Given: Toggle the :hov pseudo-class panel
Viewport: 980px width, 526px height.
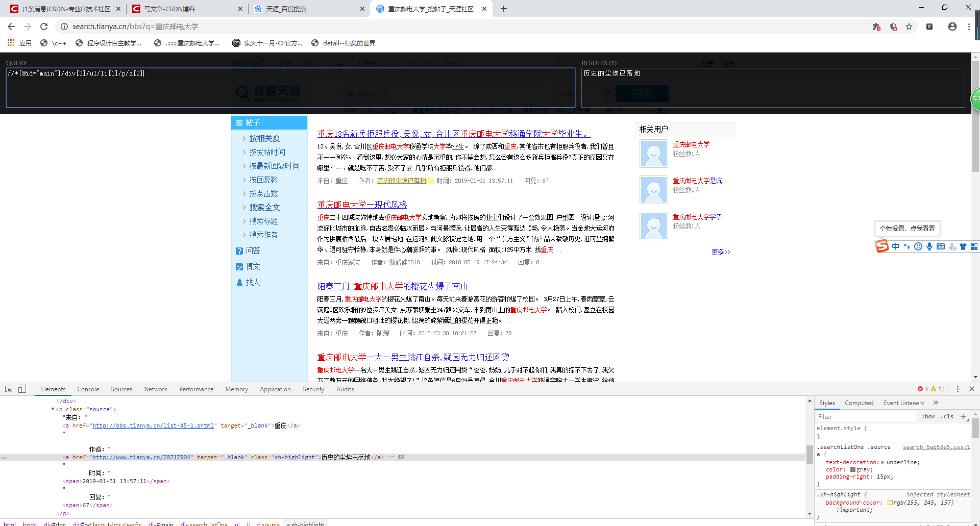Looking at the screenshot, I should click(928, 416).
